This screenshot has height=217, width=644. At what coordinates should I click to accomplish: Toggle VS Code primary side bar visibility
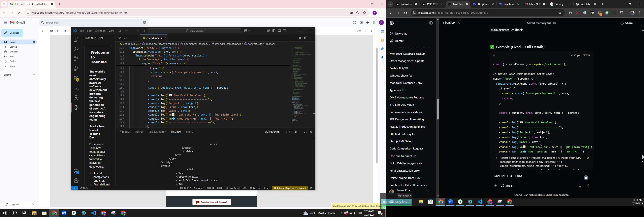pyautogui.click(x=274, y=31)
